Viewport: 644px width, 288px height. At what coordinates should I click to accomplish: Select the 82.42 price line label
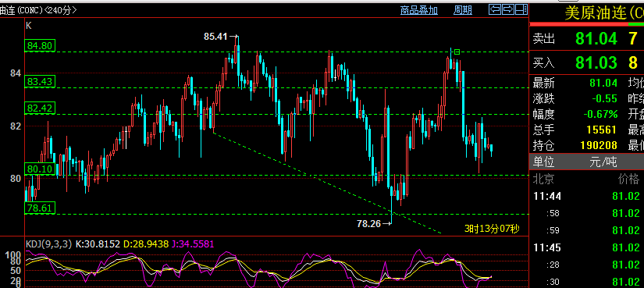click(x=40, y=108)
